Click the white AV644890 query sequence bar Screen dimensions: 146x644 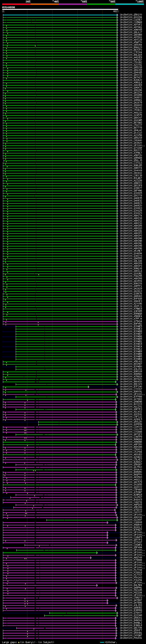click(60, 10)
